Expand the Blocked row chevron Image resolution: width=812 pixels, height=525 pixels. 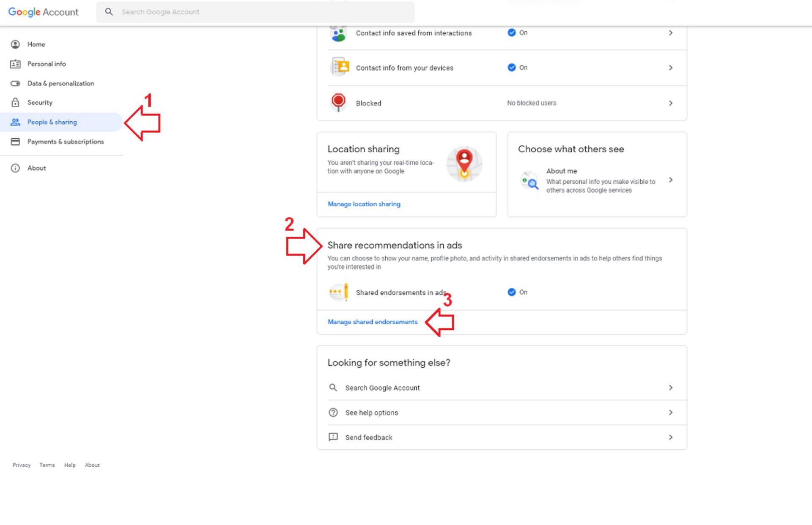tap(671, 103)
